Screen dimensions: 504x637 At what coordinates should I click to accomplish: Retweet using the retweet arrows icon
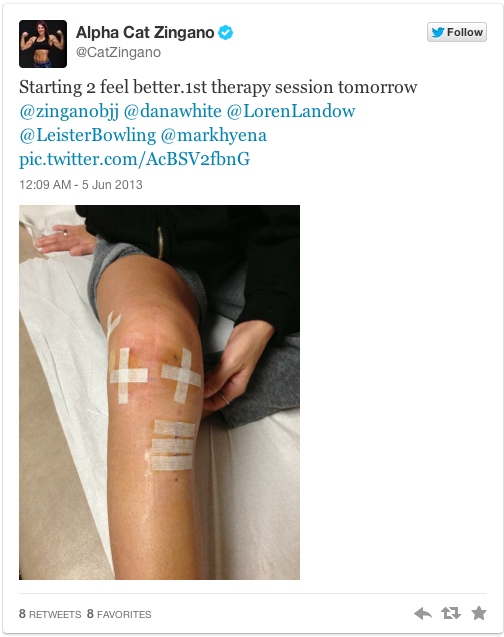click(451, 613)
